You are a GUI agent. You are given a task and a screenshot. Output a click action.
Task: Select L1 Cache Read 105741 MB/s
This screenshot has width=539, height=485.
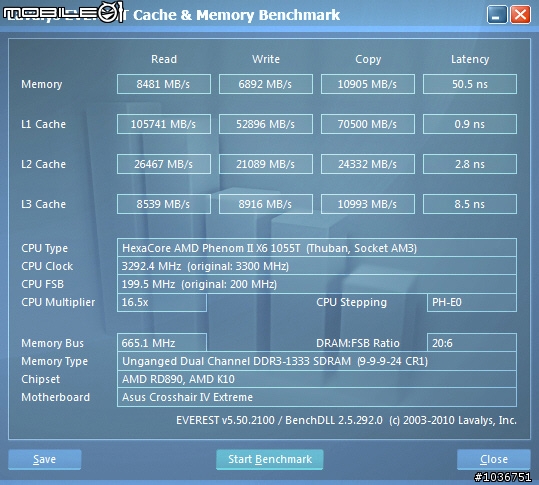(164, 124)
